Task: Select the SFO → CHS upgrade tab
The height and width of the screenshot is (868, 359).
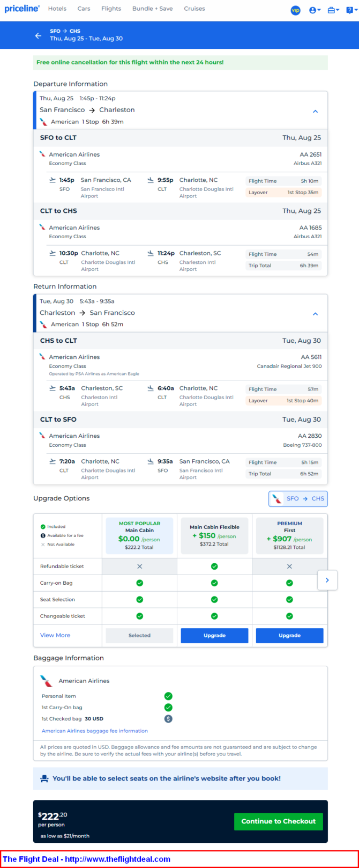Action: 298,499
